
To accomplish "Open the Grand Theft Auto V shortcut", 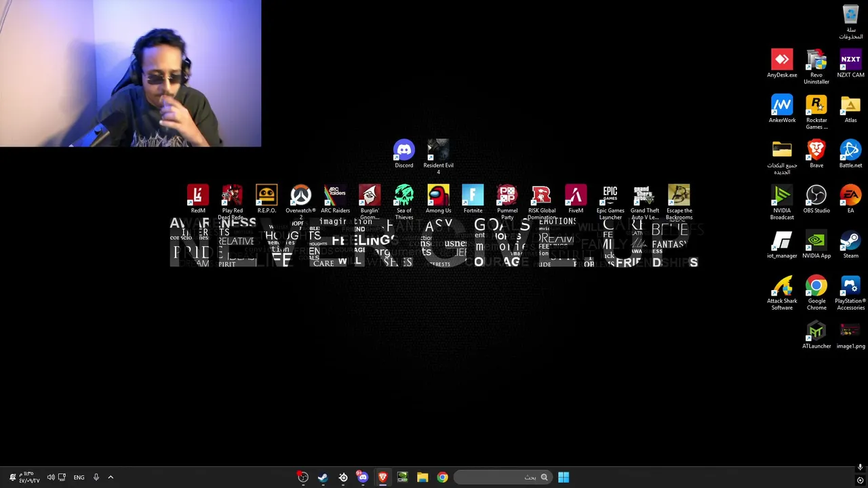I will [x=644, y=202].
